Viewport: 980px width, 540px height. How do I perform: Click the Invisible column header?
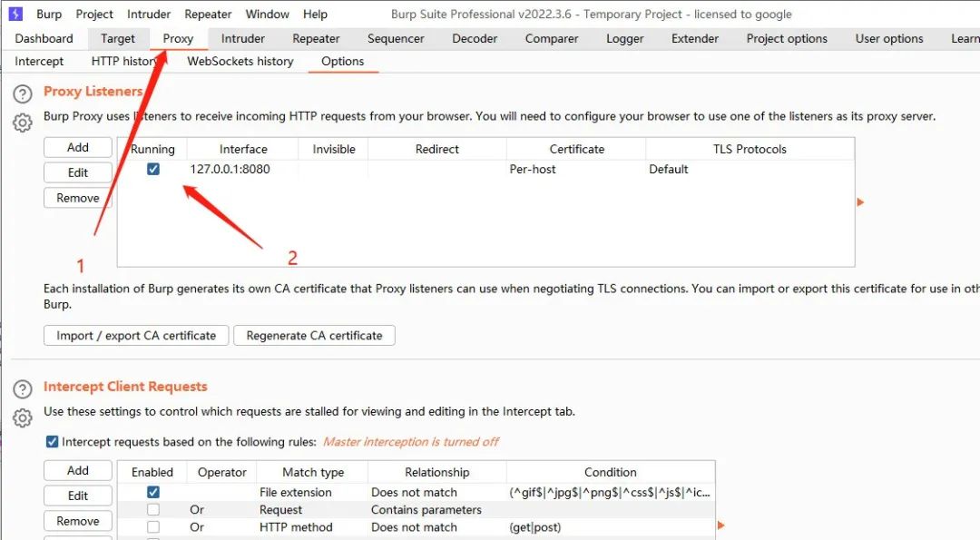(334, 150)
